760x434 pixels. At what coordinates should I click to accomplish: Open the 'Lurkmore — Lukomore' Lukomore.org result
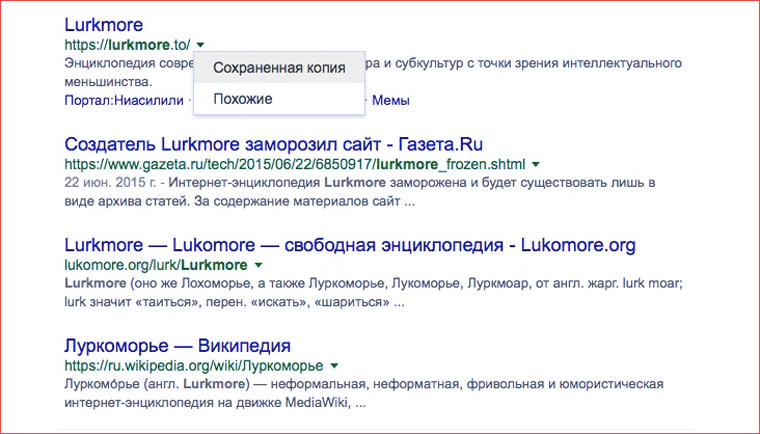[x=349, y=245]
